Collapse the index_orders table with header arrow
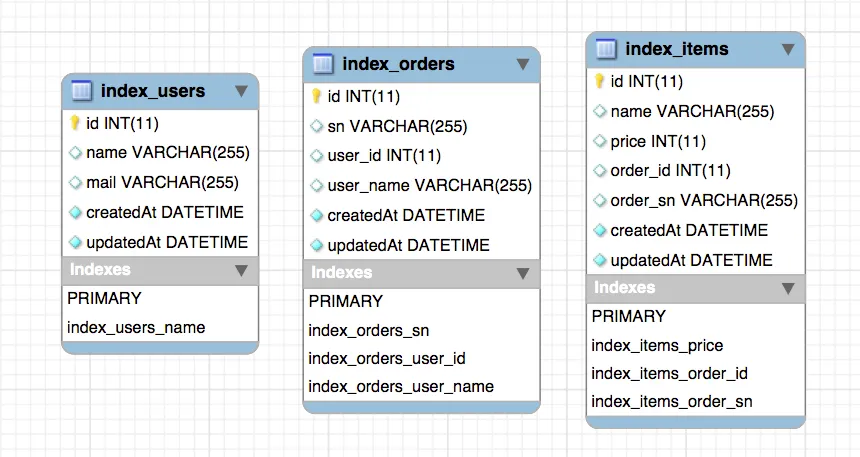This screenshot has width=860, height=457. (523, 64)
